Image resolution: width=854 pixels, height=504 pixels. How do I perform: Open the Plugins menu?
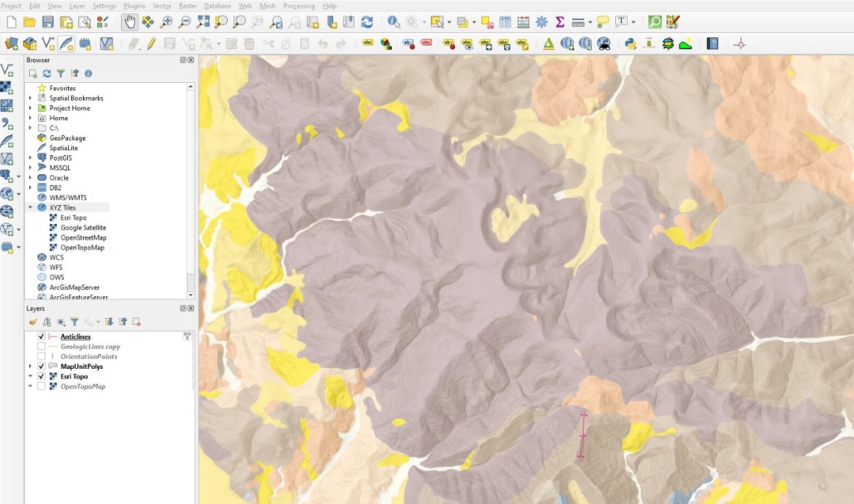click(x=134, y=6)
